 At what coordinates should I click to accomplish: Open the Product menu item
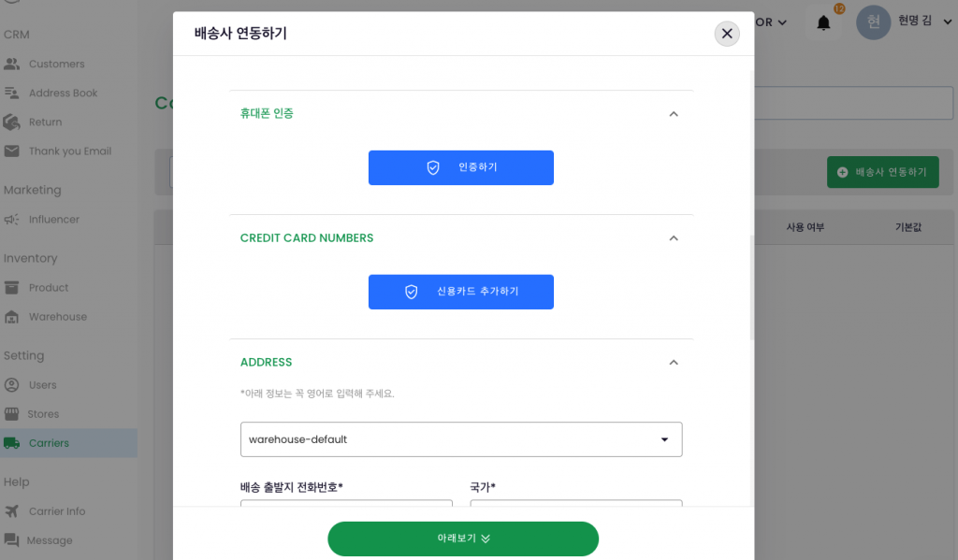pyautogui.click(x=49, y=288)
